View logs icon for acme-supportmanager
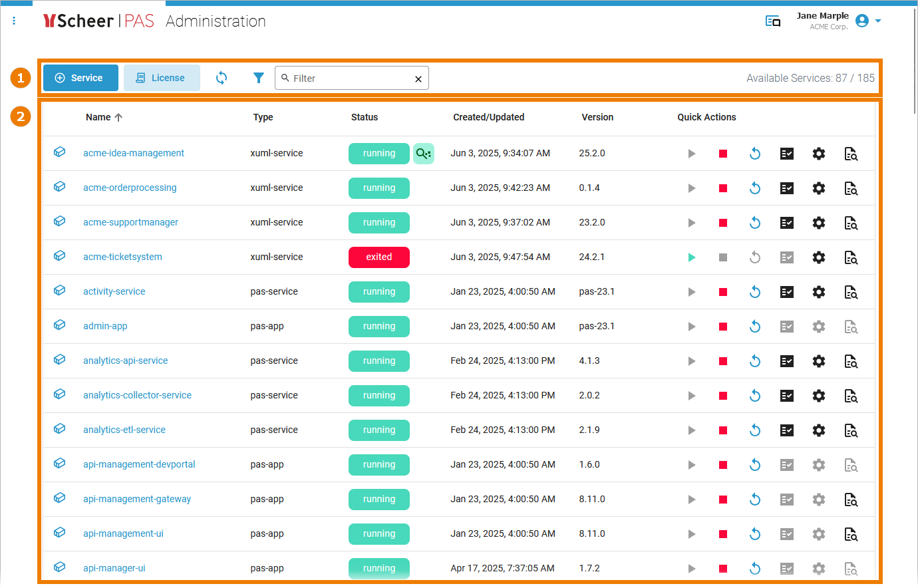This screenshot has width=918, height=588. [x=851, y=223]
